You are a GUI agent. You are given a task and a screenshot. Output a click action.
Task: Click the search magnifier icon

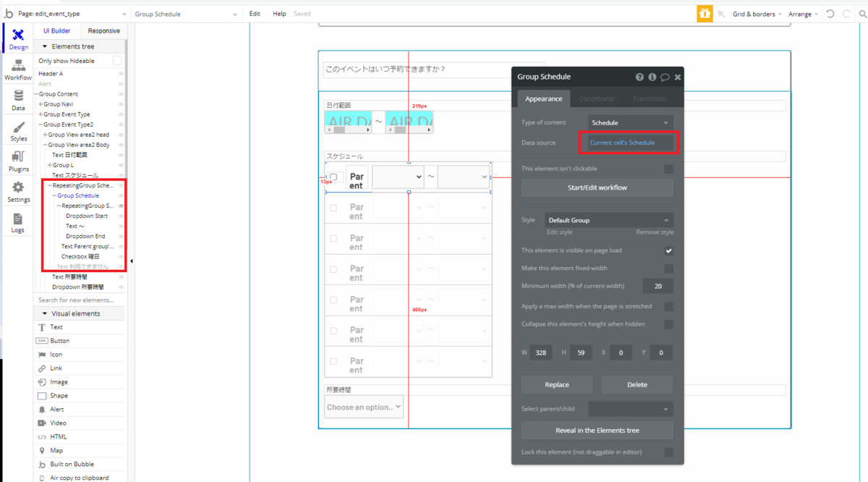click(x=862, y=14)
